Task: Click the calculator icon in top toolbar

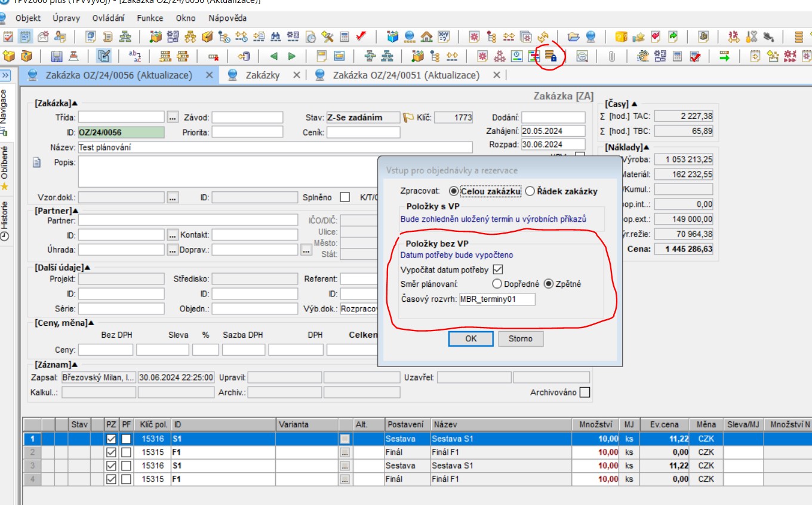Action: pyautogui.click(x=344, y=36)
